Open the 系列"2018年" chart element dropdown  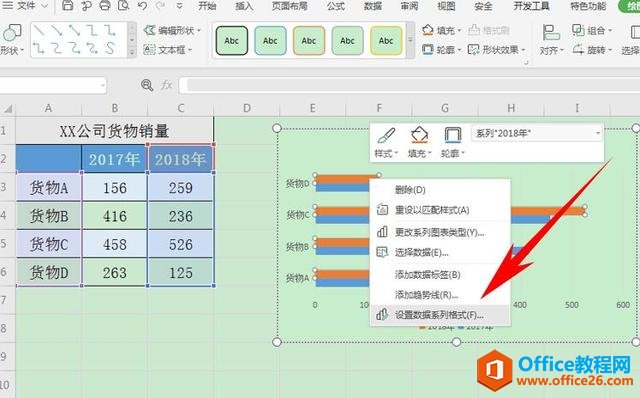pos(537,133)
